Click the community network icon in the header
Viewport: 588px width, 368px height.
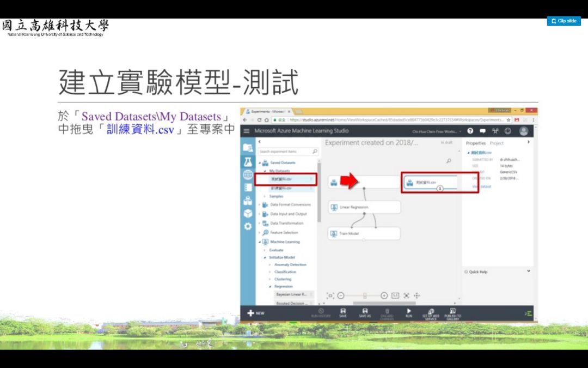pyautogui.click(x=495, y=131)
